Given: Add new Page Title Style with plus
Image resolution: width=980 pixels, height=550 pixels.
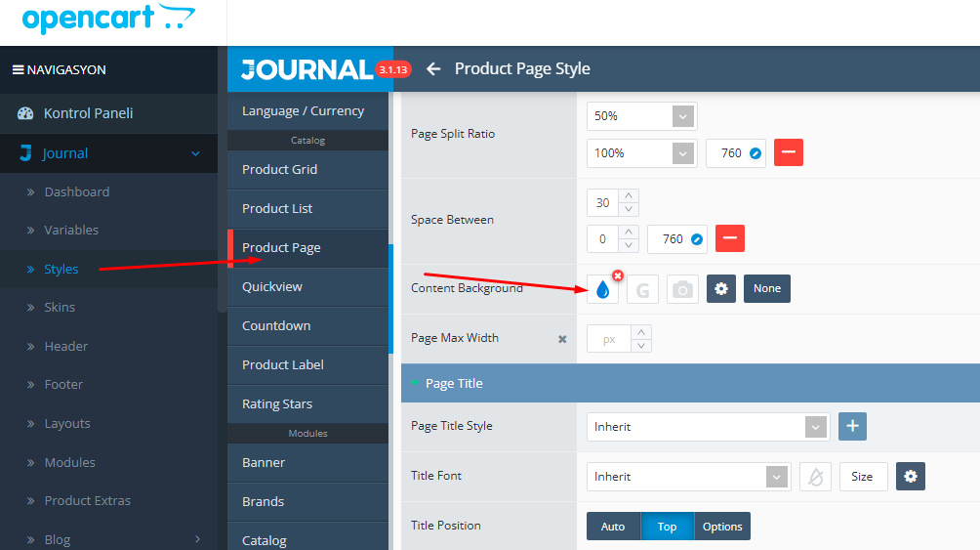Looking at the screenshot, I should tap(852, 426).
